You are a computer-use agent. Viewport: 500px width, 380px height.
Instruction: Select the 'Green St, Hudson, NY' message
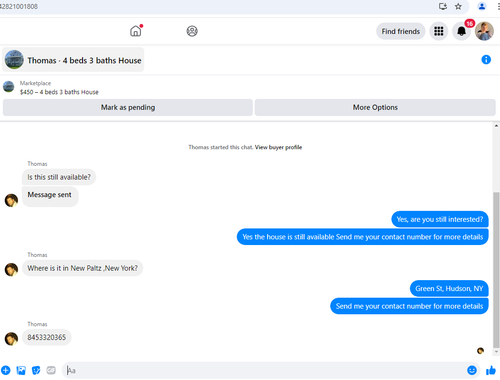point(449,289)
